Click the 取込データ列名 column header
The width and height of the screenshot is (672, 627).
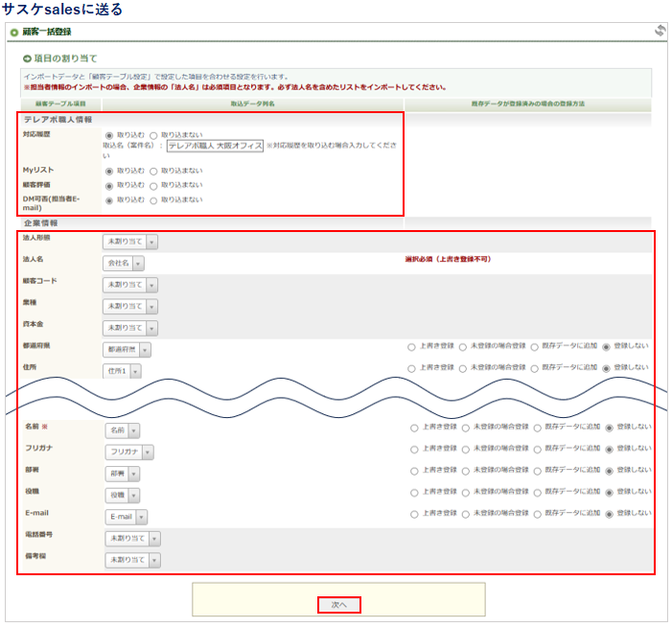pos(253,104)
